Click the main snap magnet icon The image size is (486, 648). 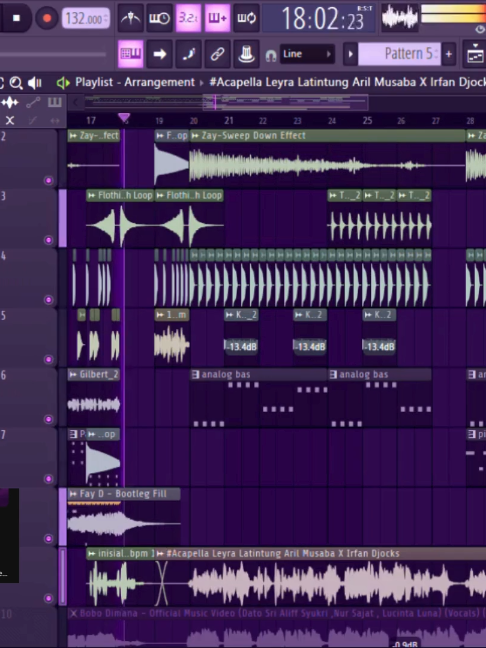pos(271,55)
